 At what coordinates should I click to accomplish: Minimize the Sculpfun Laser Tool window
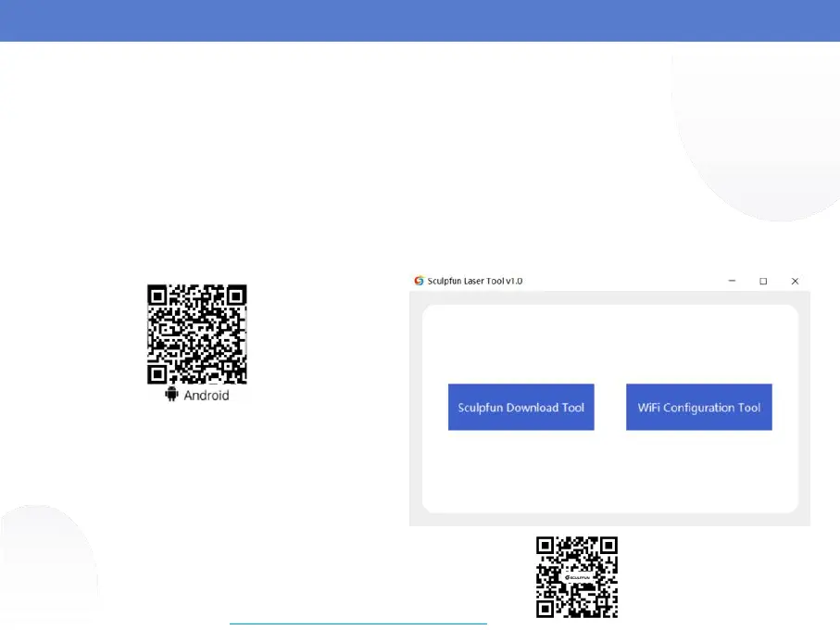click(x=732, y=281)
